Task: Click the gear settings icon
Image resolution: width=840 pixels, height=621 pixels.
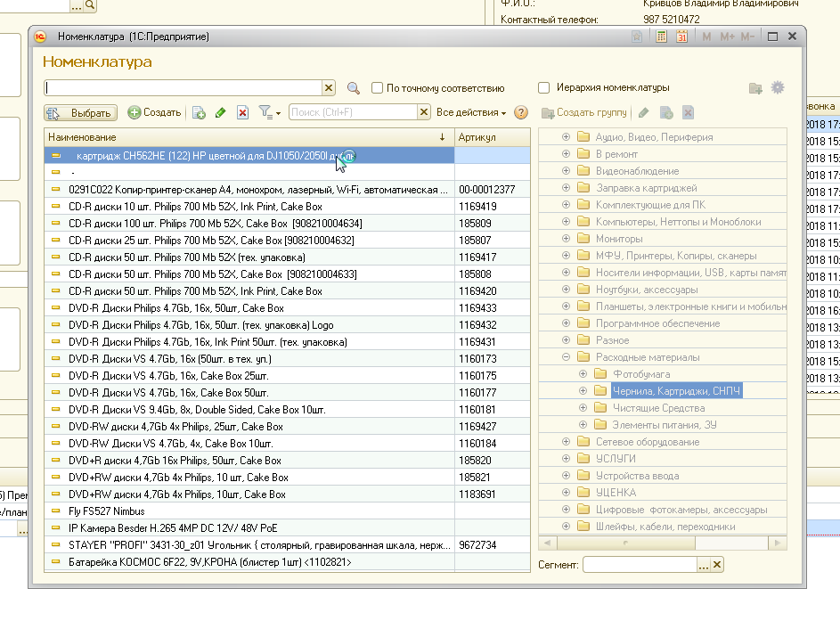Action: (x=778, y=87)
